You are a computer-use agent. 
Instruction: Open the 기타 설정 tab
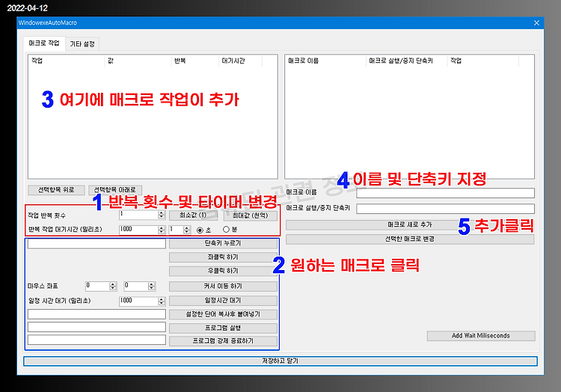(x=82, y=44)
